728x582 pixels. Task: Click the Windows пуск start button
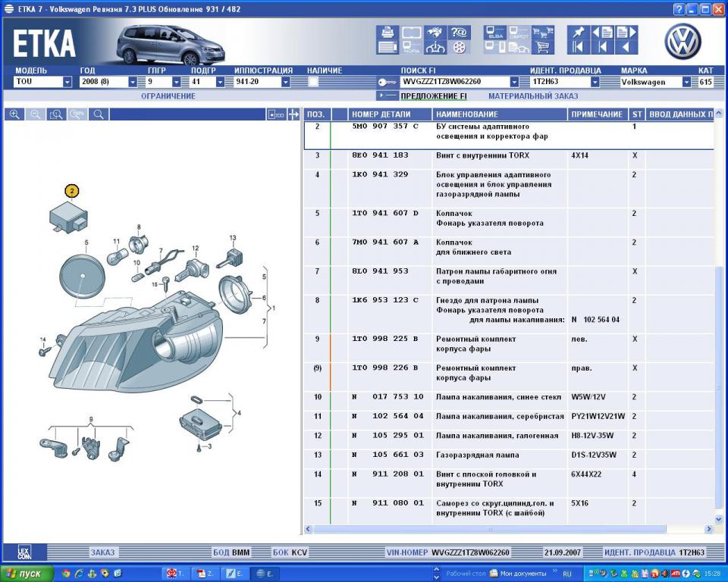pyautogui.click(x=27, y=573)
